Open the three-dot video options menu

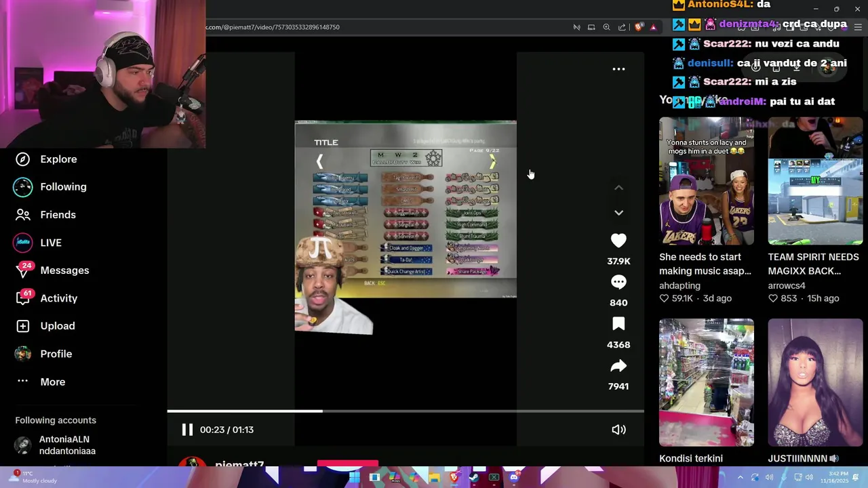[x=618, y=69]
